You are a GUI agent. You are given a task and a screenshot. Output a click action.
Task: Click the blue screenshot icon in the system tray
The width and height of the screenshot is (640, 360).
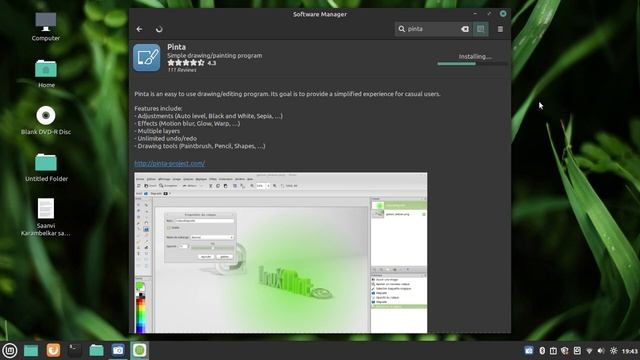529,351
